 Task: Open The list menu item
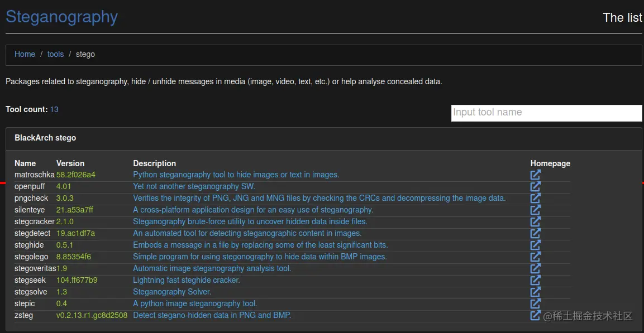622,18
